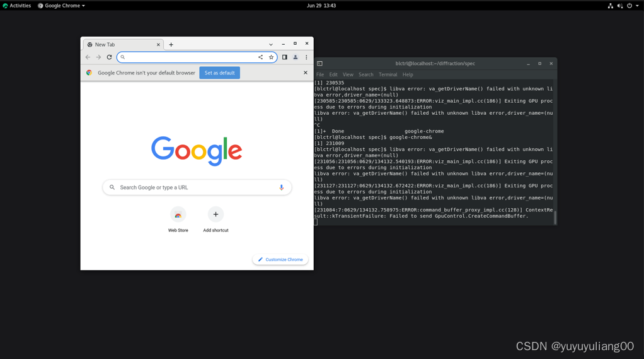Click the Chrome logo in default browser infobar
Viewport: 644px width, 359px height.
point(89,73)
